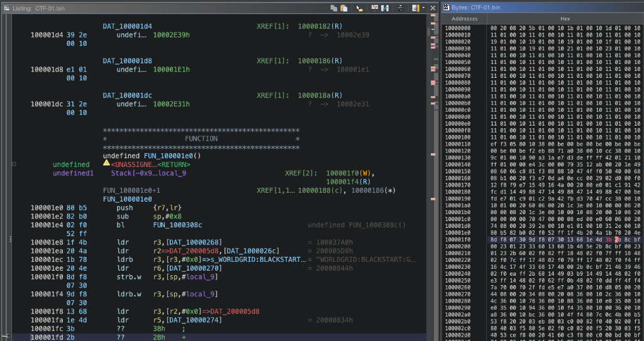Click highlighted byte 2b in Bytes viewer
The width and height of the screenshot is (644, 341).
[617, 240]
